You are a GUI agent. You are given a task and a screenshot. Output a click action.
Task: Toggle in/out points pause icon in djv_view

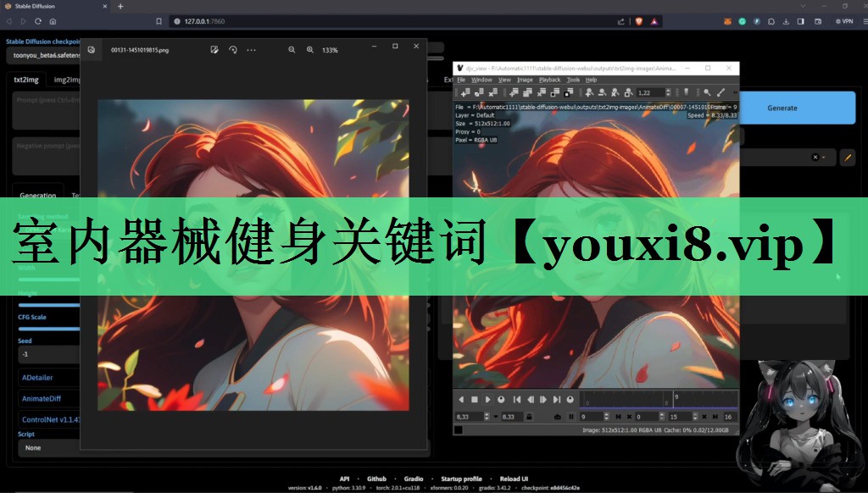pos(571,417)
